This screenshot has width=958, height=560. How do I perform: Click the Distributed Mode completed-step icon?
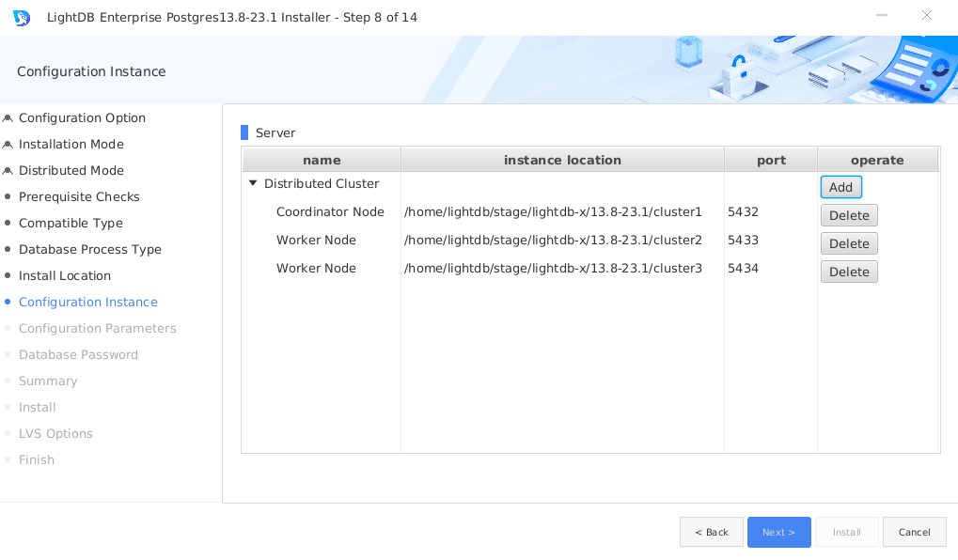[8, 171]
